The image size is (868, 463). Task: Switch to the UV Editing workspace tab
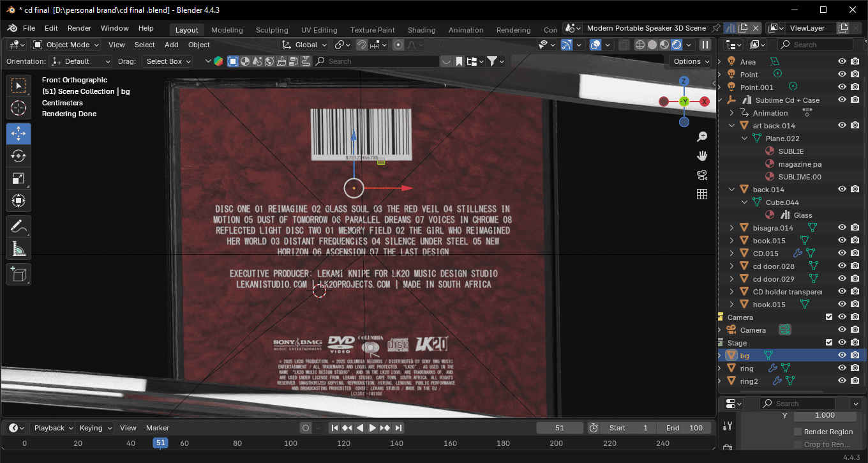(319, 30)
